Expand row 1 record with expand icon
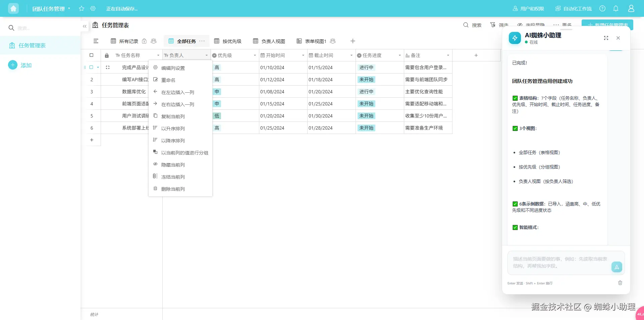 108,67
